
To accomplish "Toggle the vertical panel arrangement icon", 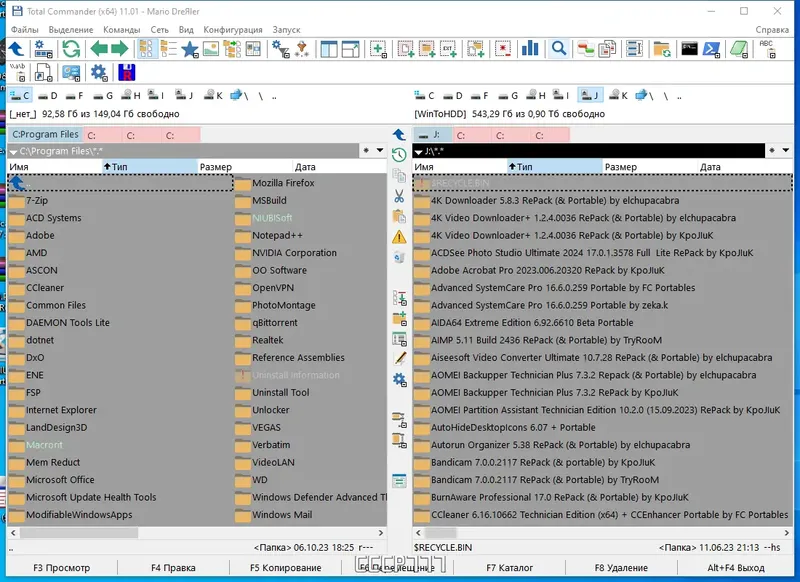I will coord(330,48).
